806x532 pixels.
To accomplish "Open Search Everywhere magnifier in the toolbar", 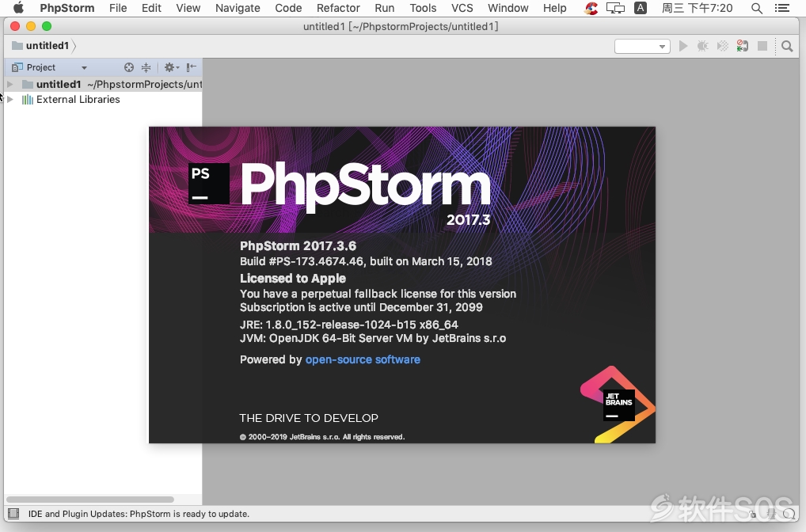I will [787, 46].
